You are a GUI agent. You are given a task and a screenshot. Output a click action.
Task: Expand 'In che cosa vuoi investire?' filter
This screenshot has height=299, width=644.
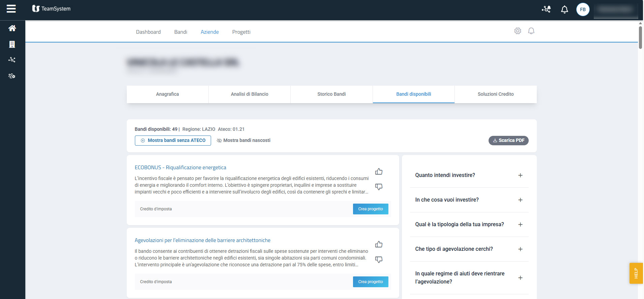[x=520, y=200]
